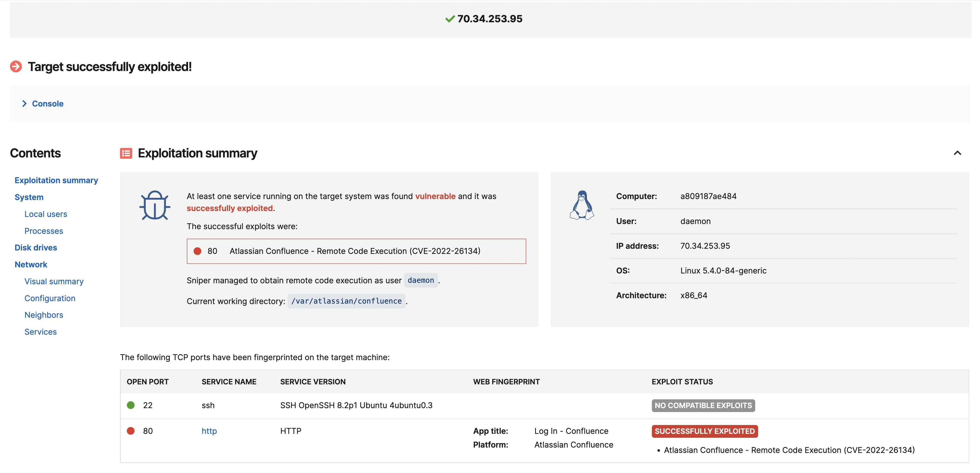
Task: Open the System section in Contents
Action: pos(29,197)
